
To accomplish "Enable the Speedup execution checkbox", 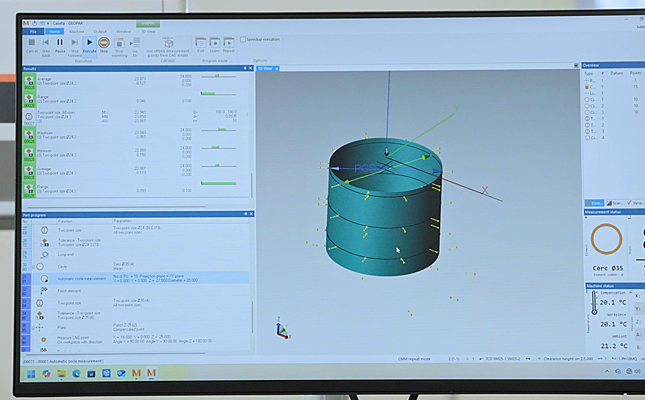I will 243,39.
